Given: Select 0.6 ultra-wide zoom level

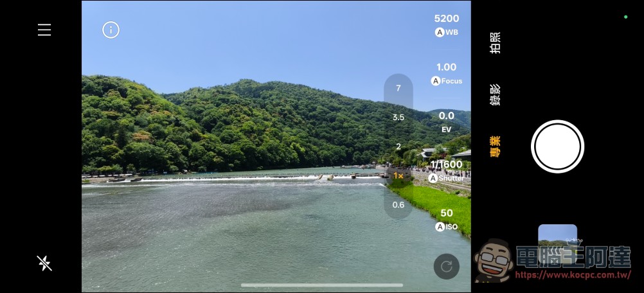Looking at the screenshot, I should click(398, 205).
